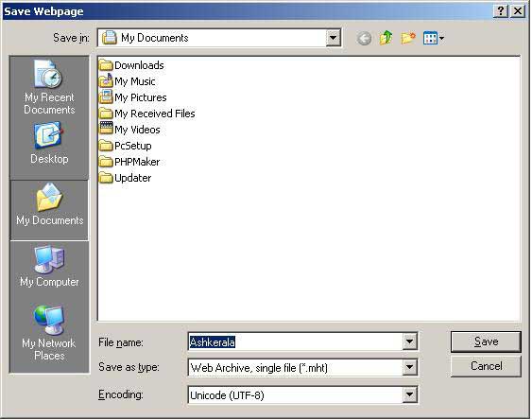Expand the File name dropdown arrow
The width and height of the screenshot is (532, 420).
click(x=409, y=341)
